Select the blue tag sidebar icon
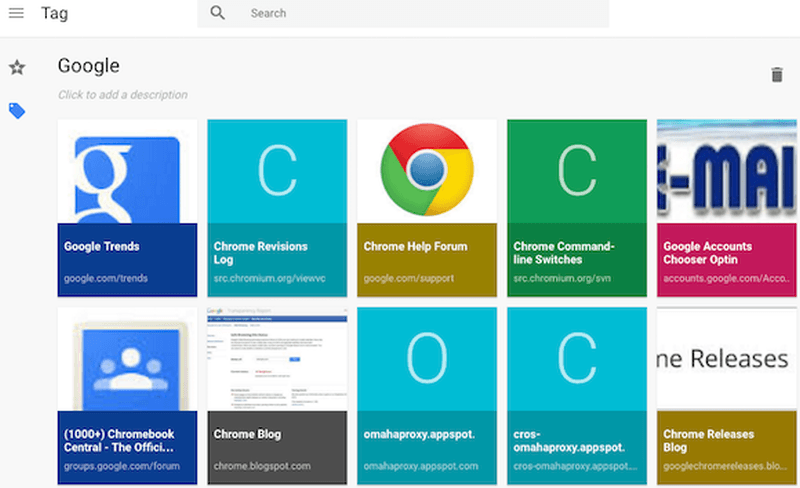 click(x=17, y=110)
